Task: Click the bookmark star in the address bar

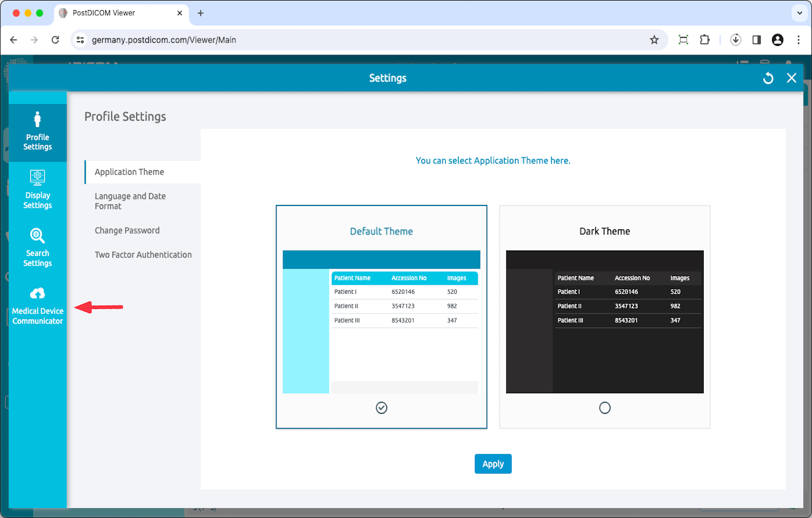Action: [654, 39]
